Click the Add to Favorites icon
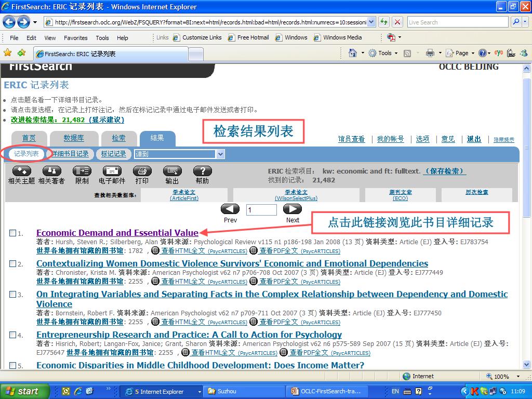The width and height of the screenshot is (532, 399). tap(22, 53)
